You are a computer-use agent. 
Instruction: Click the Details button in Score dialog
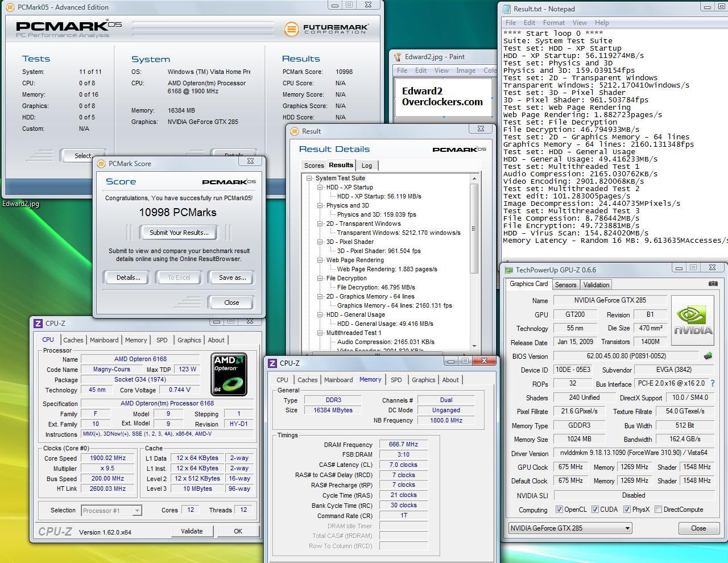point(129,278)
